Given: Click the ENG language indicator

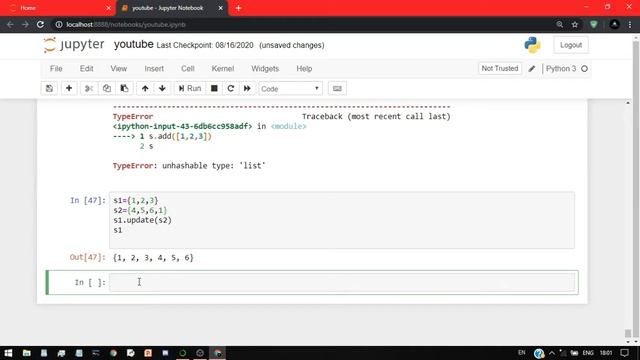Looking at the screenshot, I should tap(588, 353).
